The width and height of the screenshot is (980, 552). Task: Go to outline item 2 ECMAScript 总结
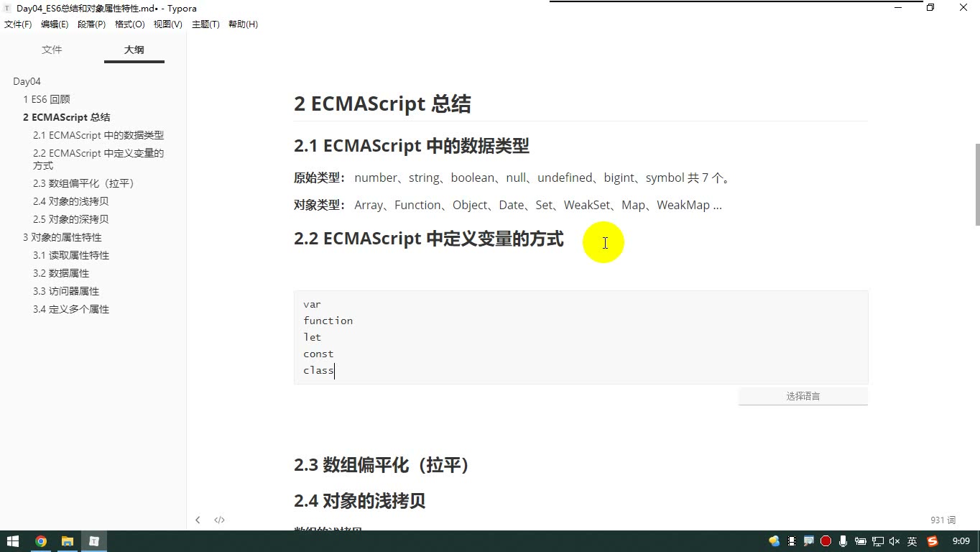(x=67, y=117)
